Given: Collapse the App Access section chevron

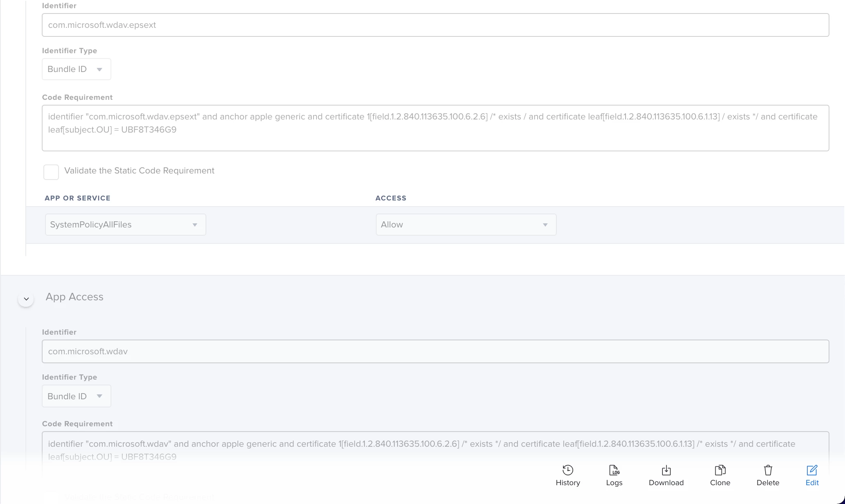Looking at the screenshot, I should pos(26,299).
